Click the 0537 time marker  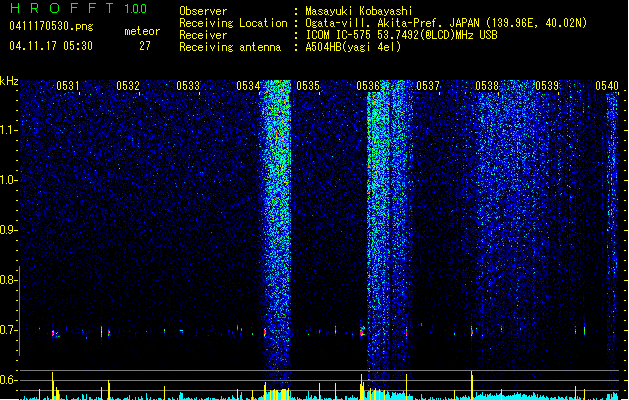[x=428, y=86]
